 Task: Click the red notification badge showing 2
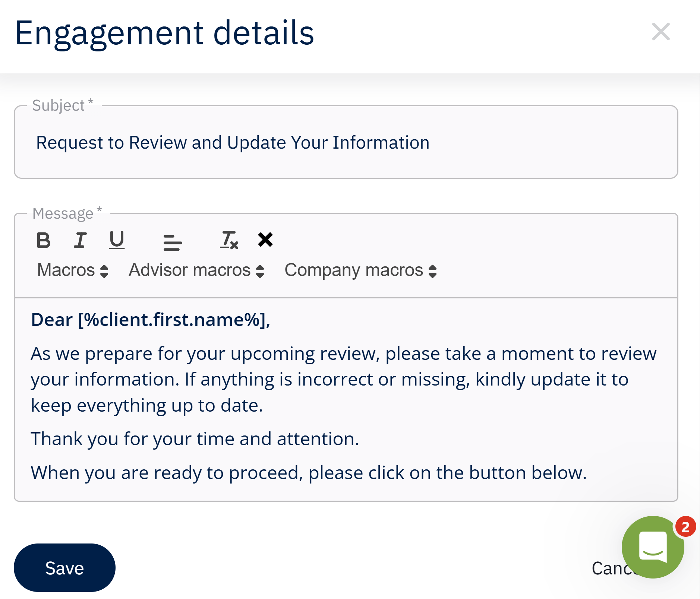(685, 527)
